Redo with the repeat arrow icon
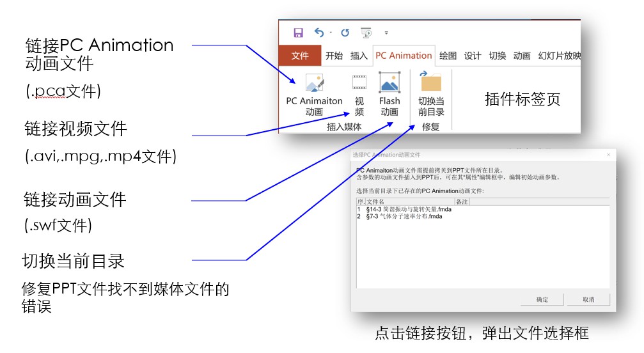 (x=345, y=33)
